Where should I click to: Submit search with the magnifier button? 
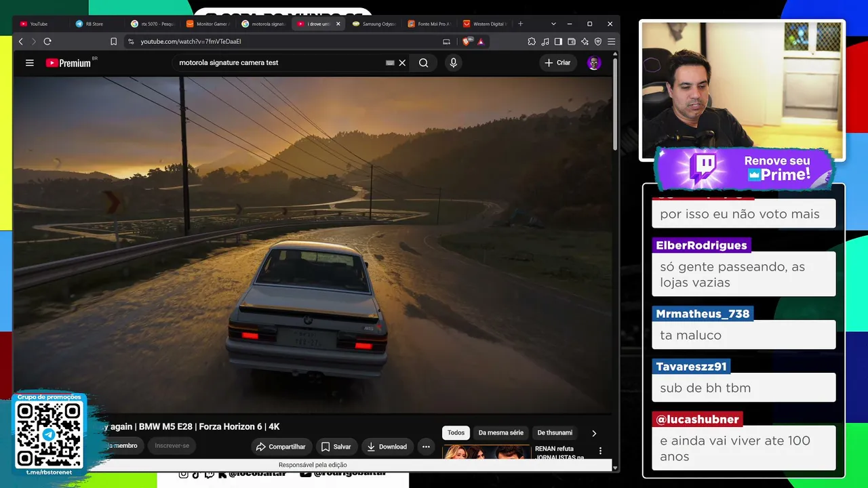click(424, 63)
